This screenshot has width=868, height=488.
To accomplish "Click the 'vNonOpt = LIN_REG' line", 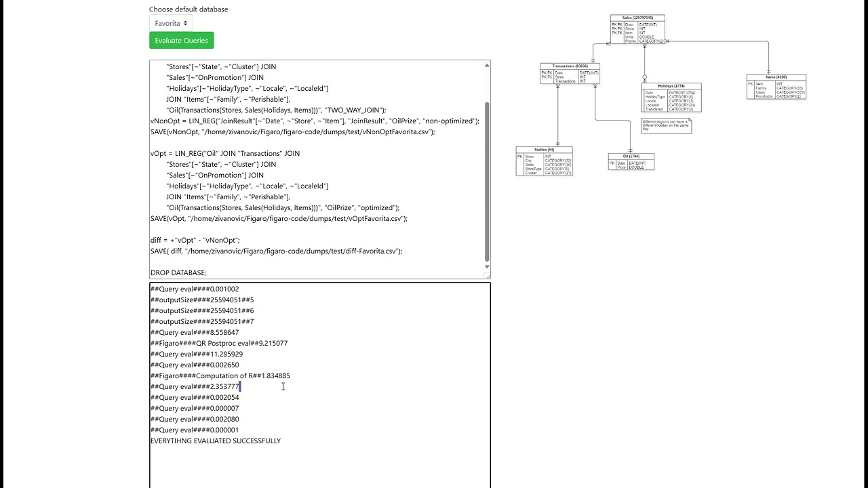I will pyautogui.click(x=315, y=121).
